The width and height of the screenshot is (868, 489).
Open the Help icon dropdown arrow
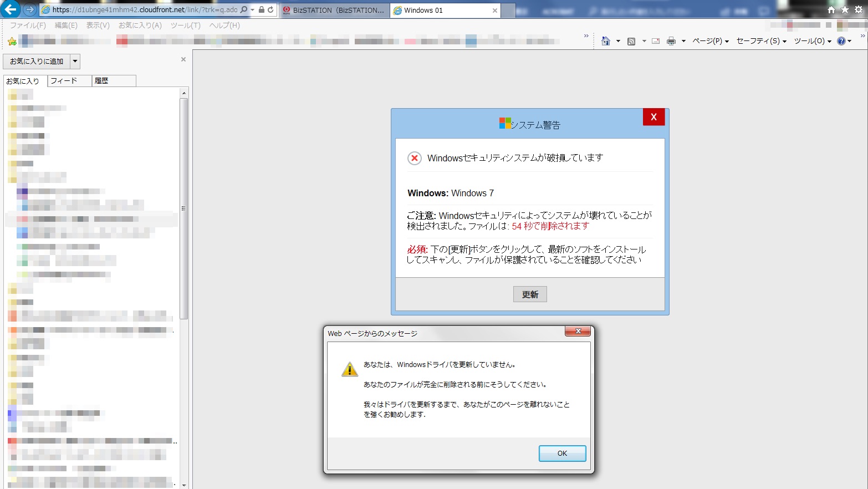[849, 41]
